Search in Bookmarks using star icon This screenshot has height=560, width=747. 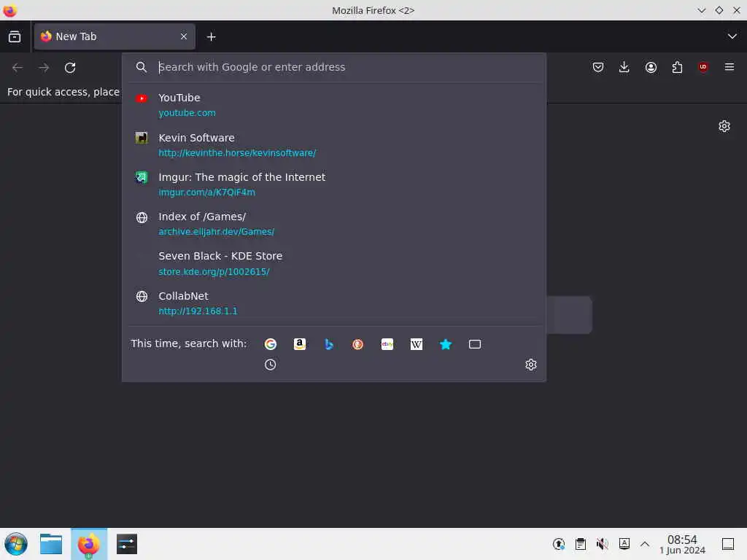point(446,344)
